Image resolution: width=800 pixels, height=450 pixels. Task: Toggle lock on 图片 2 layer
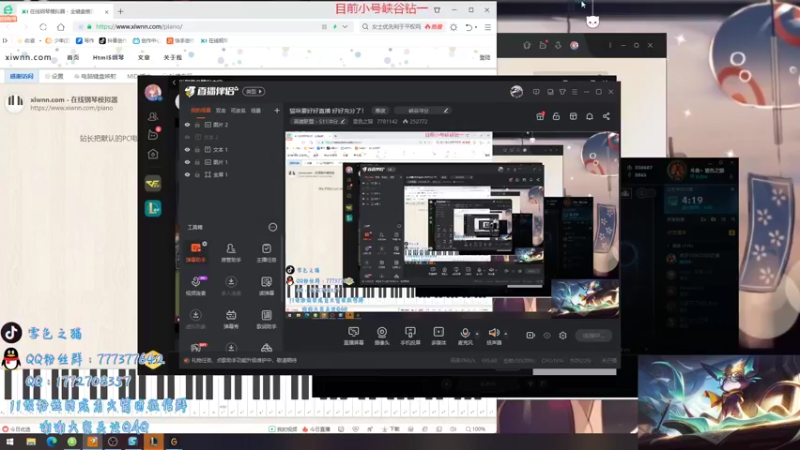[197, 124]
